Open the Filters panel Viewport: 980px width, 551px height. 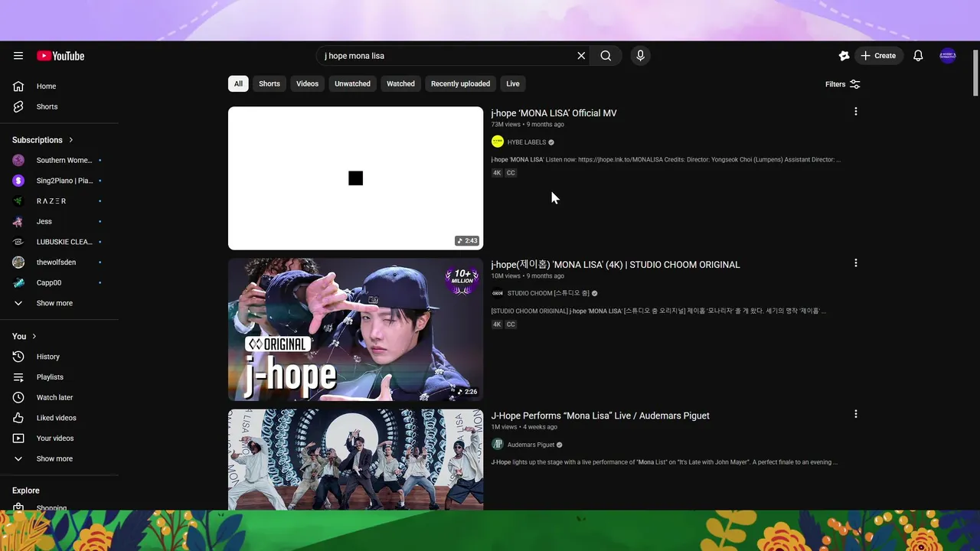843,84
